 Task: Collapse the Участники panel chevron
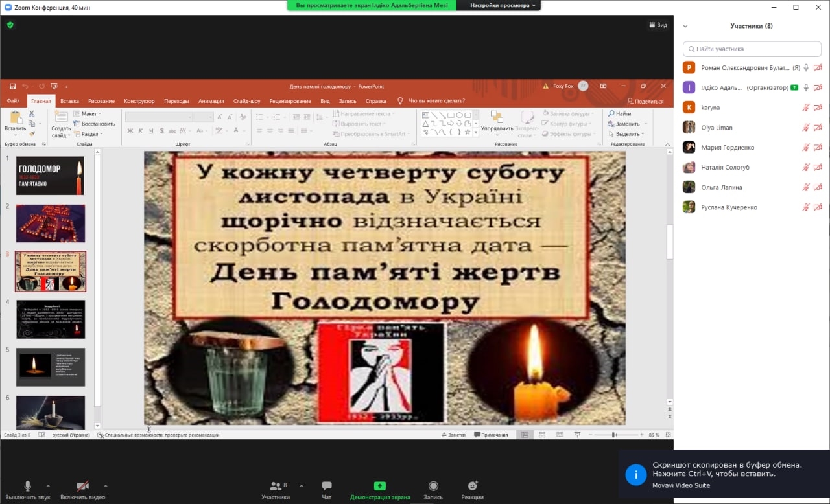(x=685, y=26)
